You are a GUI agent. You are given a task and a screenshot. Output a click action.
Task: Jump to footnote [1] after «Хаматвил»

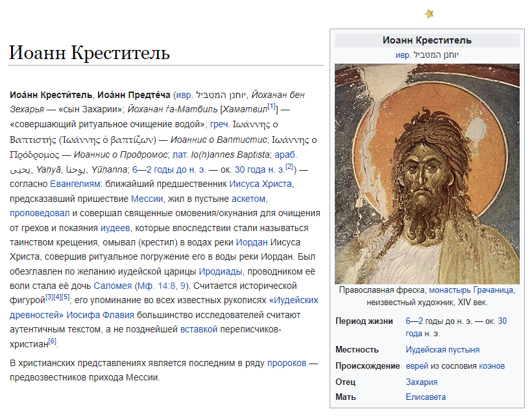coord(272,106)
